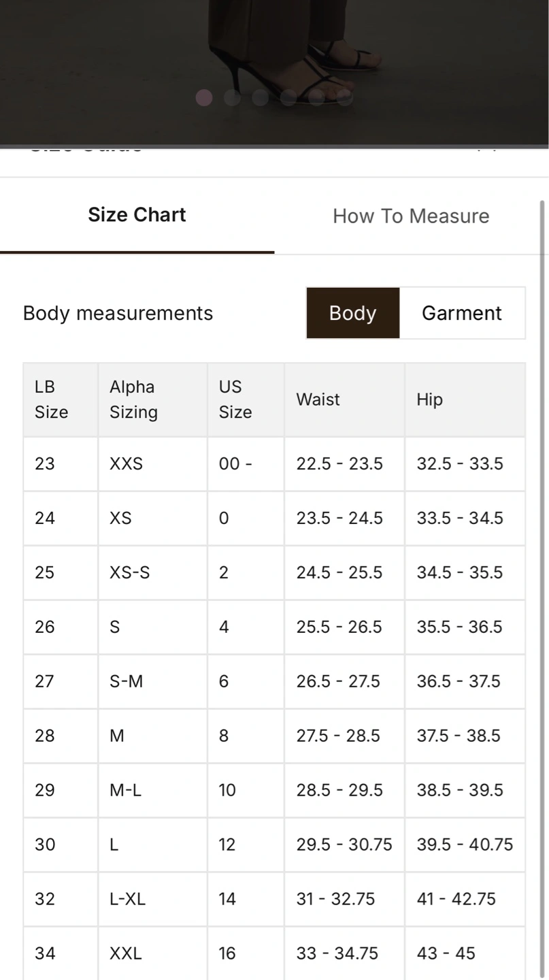Switch to the Size Chart tab
Image resolution: width=549 pixels, height=980 pixels.
coord(137,215)
